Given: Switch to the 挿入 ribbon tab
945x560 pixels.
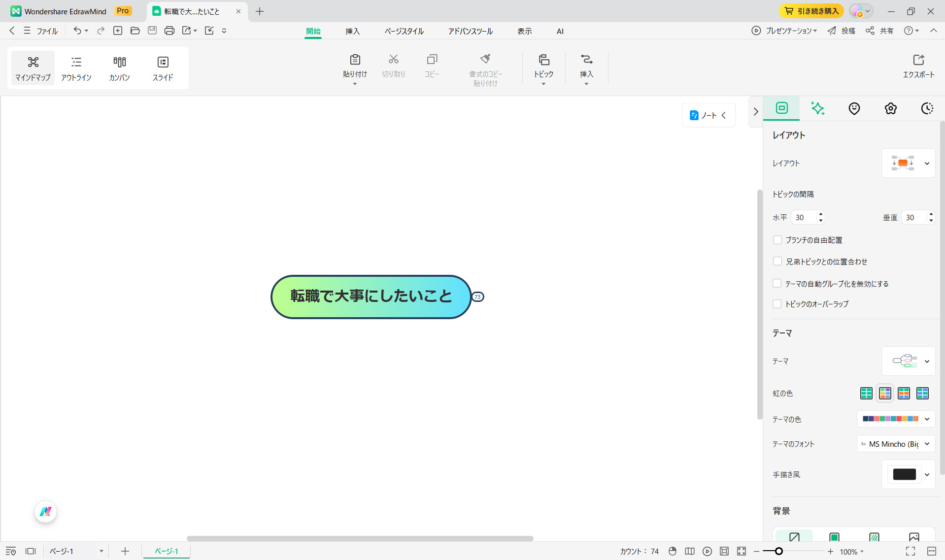Looking at the screenshot, I should (x=352, y=31).
